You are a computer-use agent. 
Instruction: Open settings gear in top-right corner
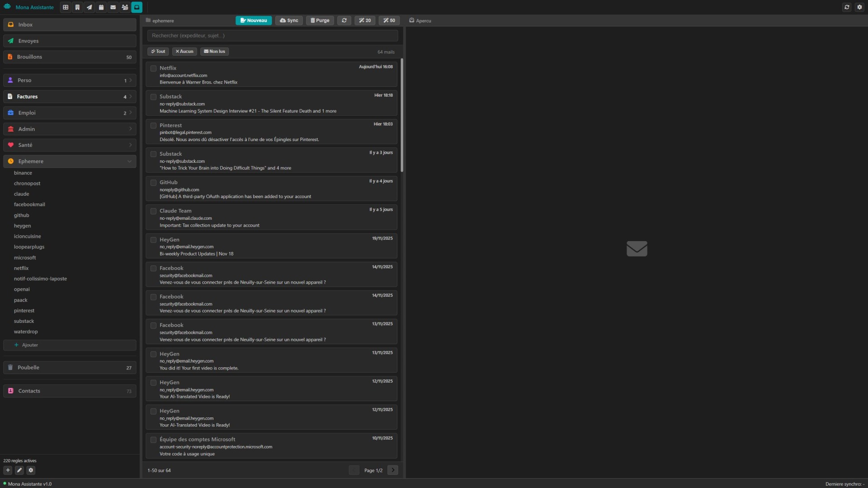[859, 7]
